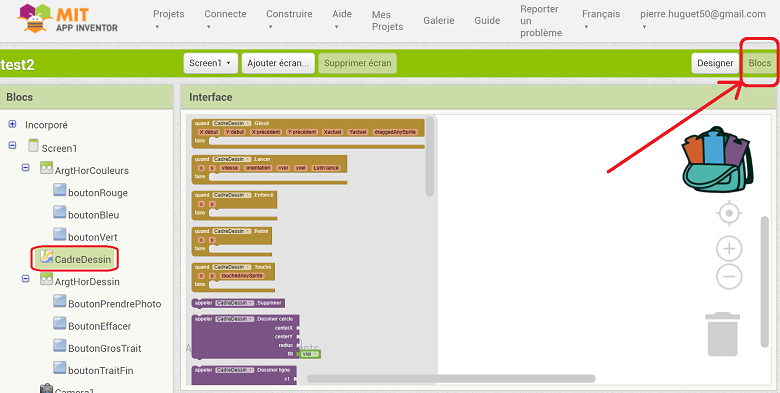Click the trash can icon
780x393 pixels.
722,334
